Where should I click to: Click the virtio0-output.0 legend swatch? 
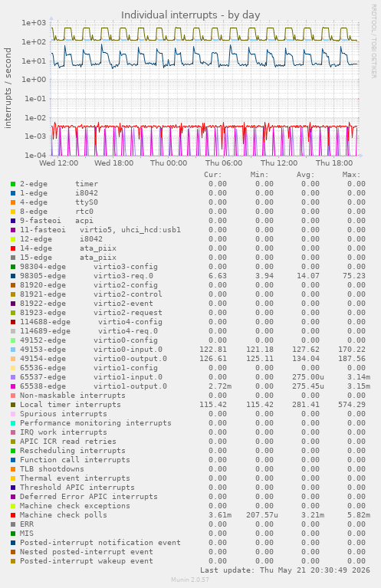[x=13, y=359]
